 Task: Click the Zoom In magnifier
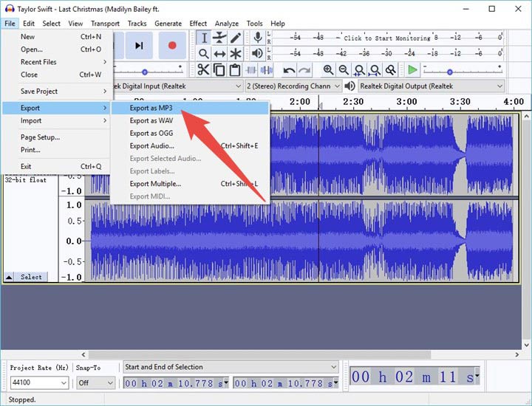(x=328, y=70)
